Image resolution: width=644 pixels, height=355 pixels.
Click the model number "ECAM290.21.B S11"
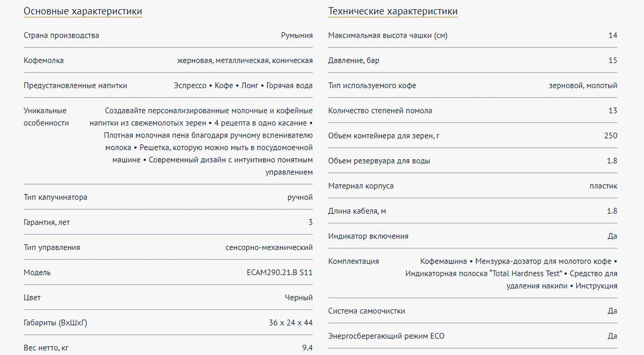point(276,272)
